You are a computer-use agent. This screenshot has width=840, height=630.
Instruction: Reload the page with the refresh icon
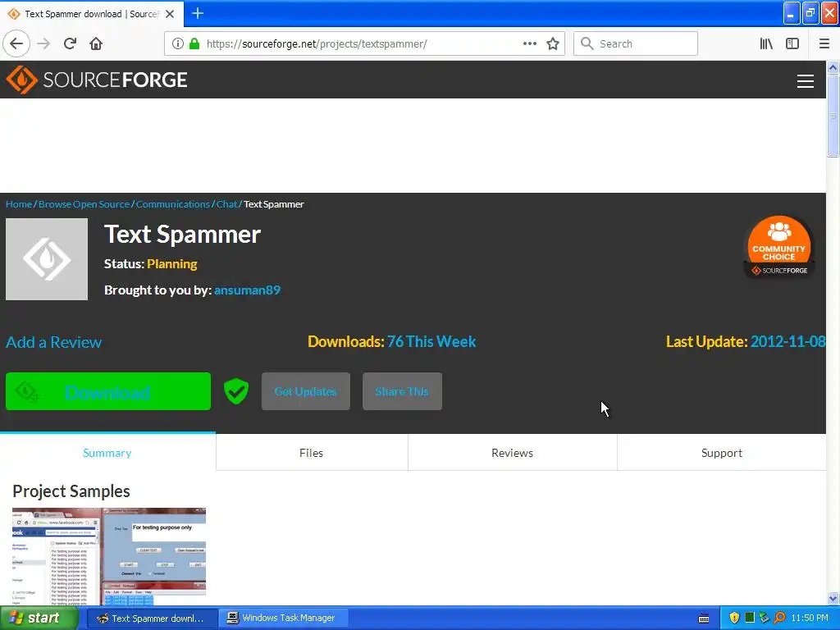(x=70, y=43)
